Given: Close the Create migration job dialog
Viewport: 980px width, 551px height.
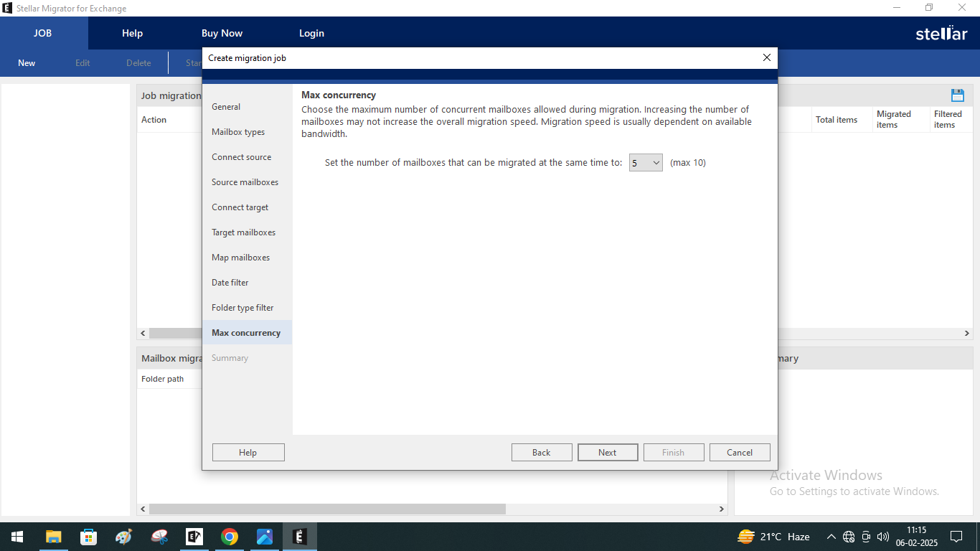Looking at the screenshot, I should 766,57.
